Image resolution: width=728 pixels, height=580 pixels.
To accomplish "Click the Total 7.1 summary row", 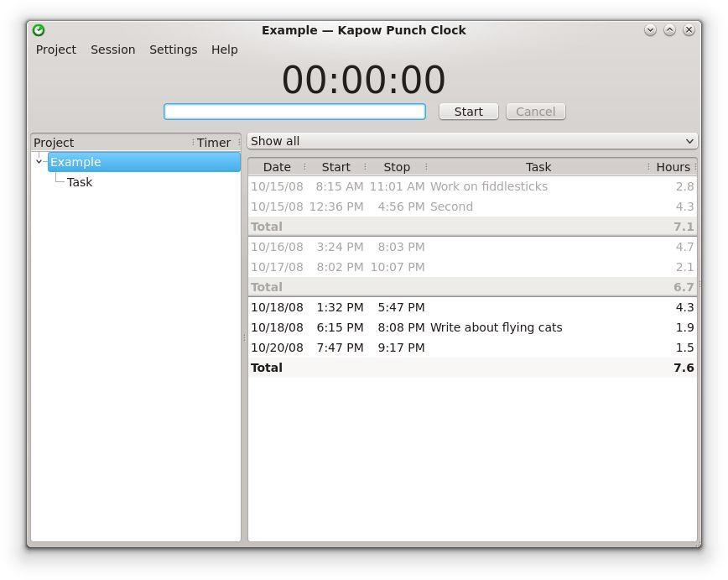I will coord(472,227).
